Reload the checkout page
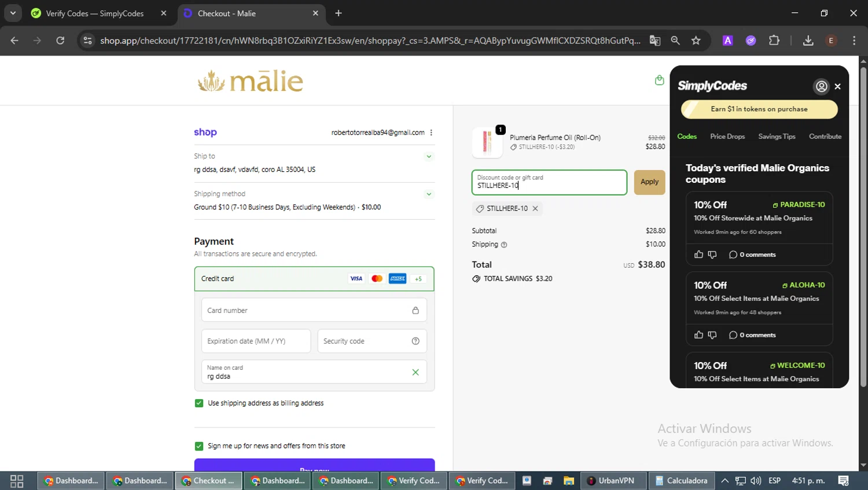This screenshot has height=490, width=868. pos(60,40)
